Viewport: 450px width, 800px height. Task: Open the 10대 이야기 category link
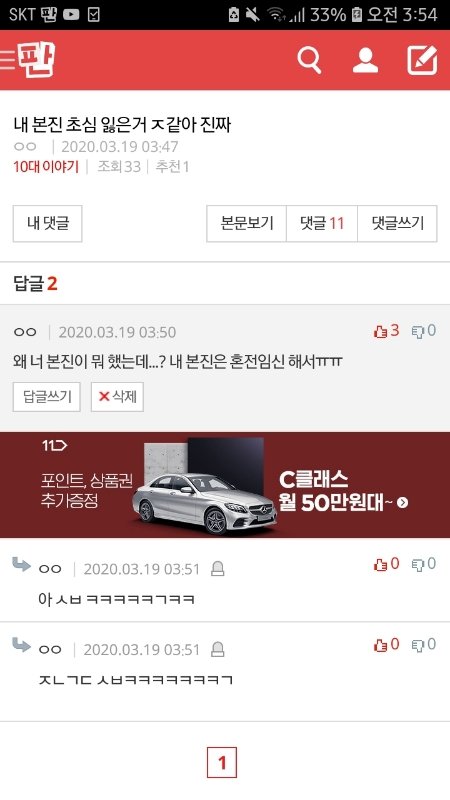click(x=46, y=167)
